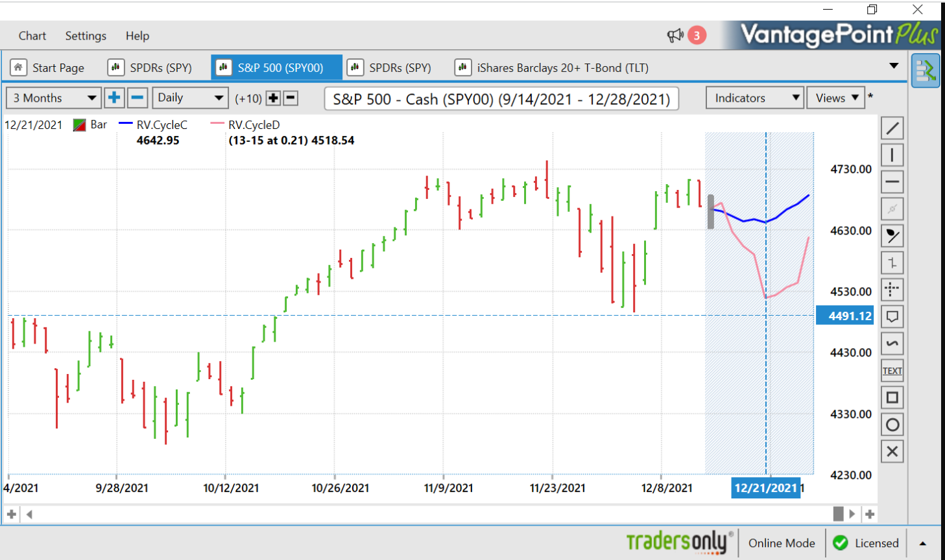Viewport: 945px width, 560px height.
Task: Open the Daily interval dropdown
Action: tap(190, 98)
